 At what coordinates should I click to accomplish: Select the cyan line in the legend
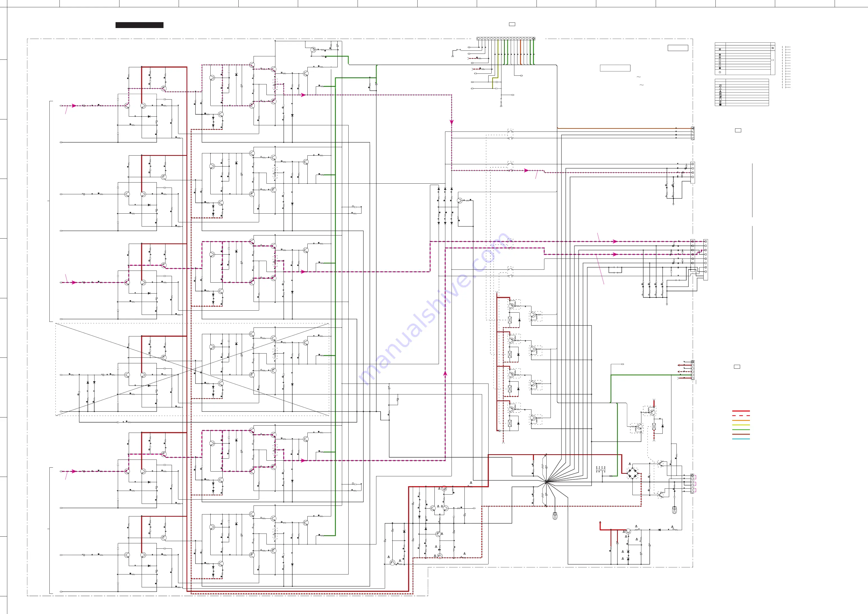(x=741, y=439)
